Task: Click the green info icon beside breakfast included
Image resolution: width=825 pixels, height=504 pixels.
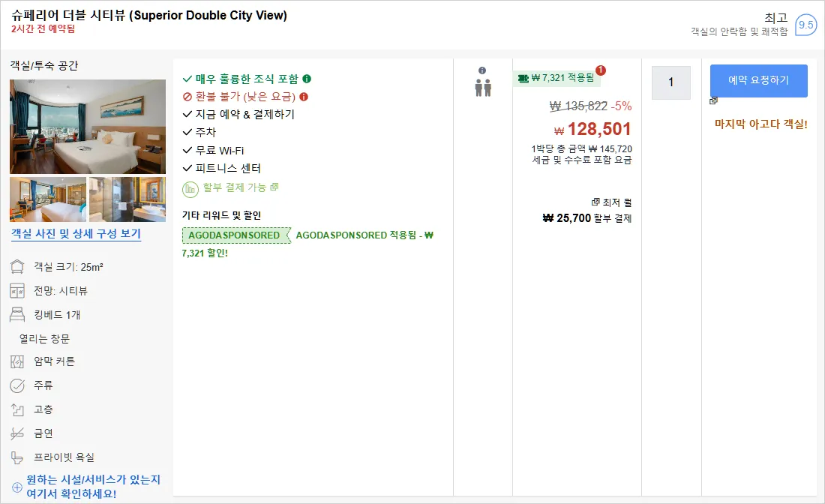Action: (307, 79)
